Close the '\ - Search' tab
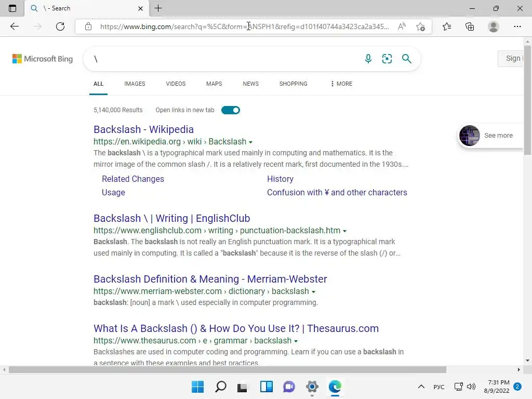Screen dimensions: 532x399 (x=140, y=8)
